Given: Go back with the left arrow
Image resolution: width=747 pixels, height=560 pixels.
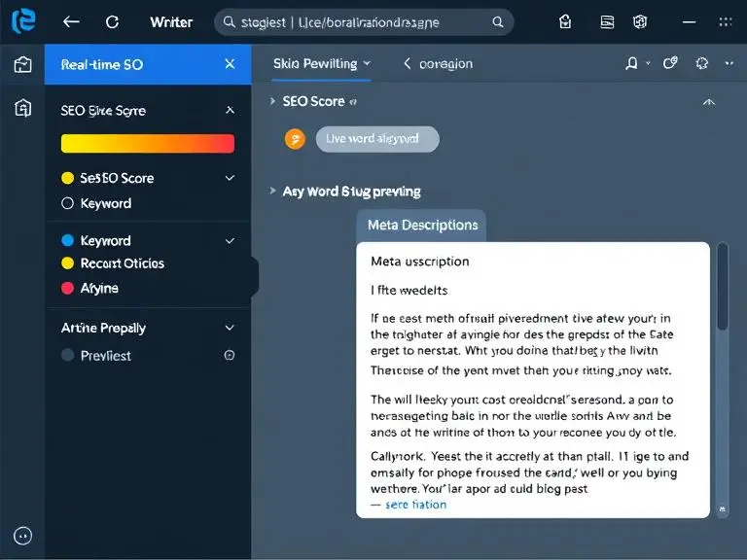Looking at the screenshot, I should pos(71,22).
